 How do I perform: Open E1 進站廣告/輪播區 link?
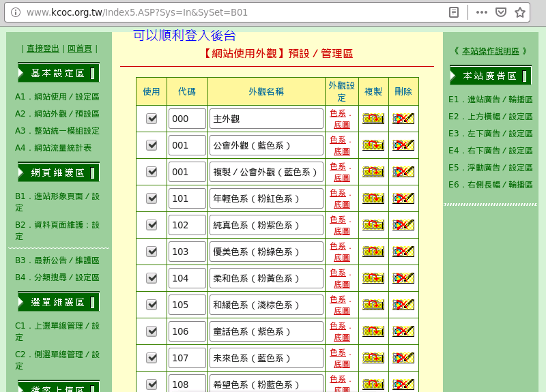click(x=490, y=100)
